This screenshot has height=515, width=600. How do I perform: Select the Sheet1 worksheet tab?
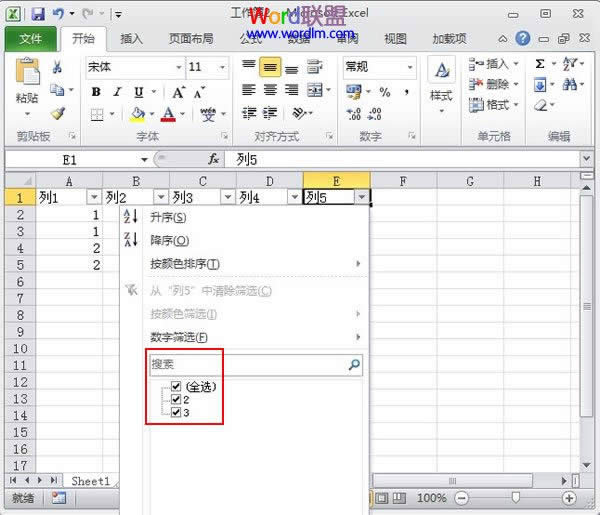(91, 481)
